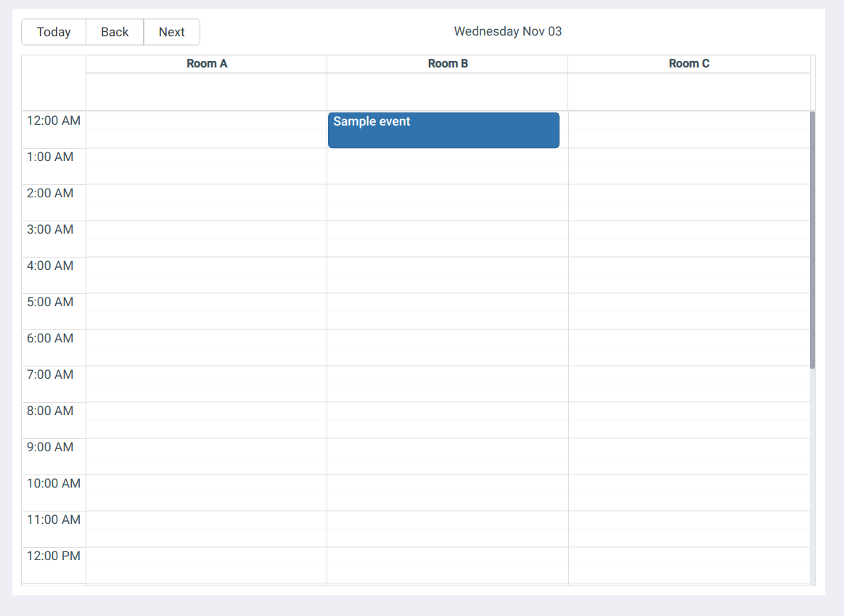The height and width of the screenshot is (616, 844).
Task: Click the 1:00 AM time label
Action: pyautogui.click(x=50, y=157)
